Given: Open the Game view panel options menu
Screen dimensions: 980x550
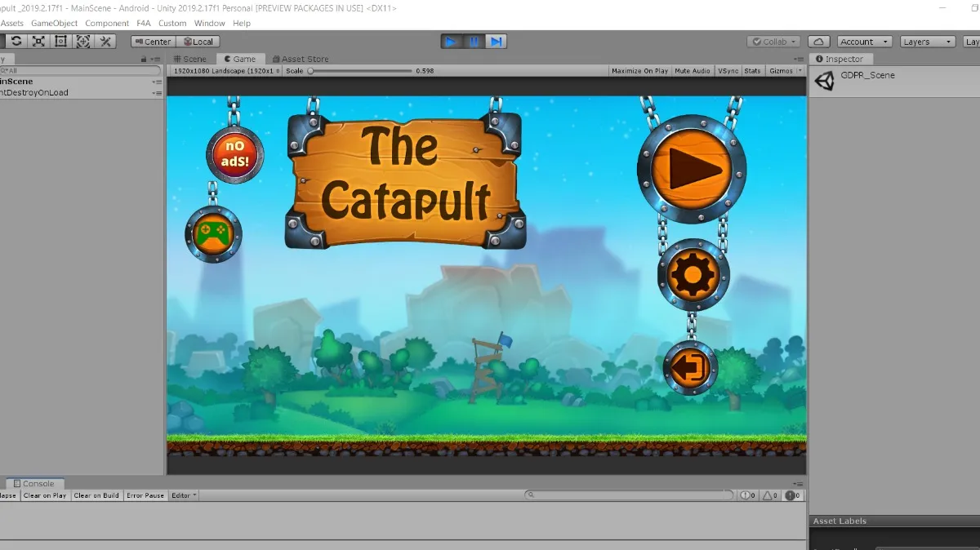Looking at the screenshot, I should click(800, 59).
